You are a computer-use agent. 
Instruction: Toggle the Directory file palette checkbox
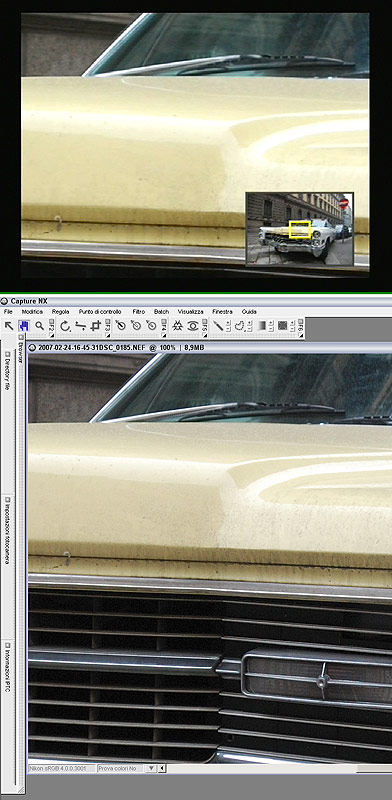click(x=8, y=353)
